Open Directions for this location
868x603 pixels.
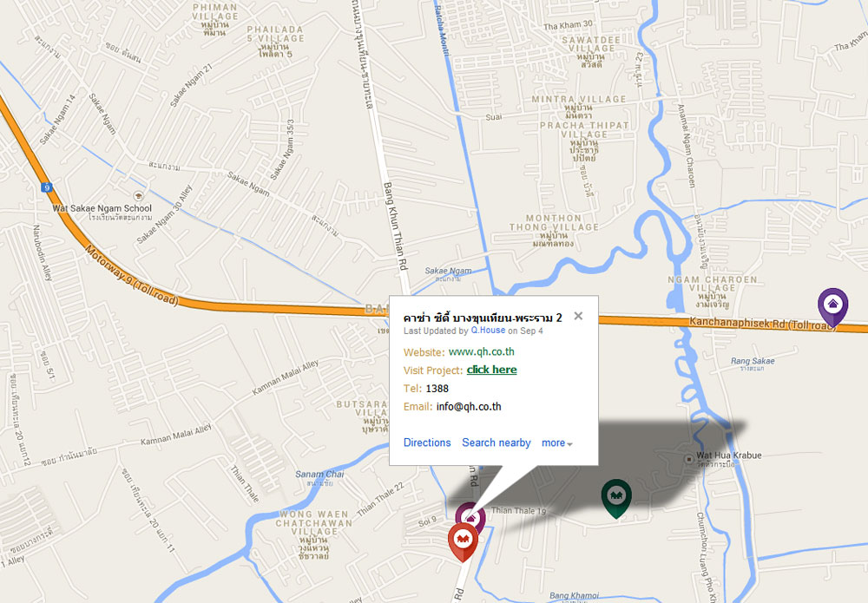coord(427,442)
